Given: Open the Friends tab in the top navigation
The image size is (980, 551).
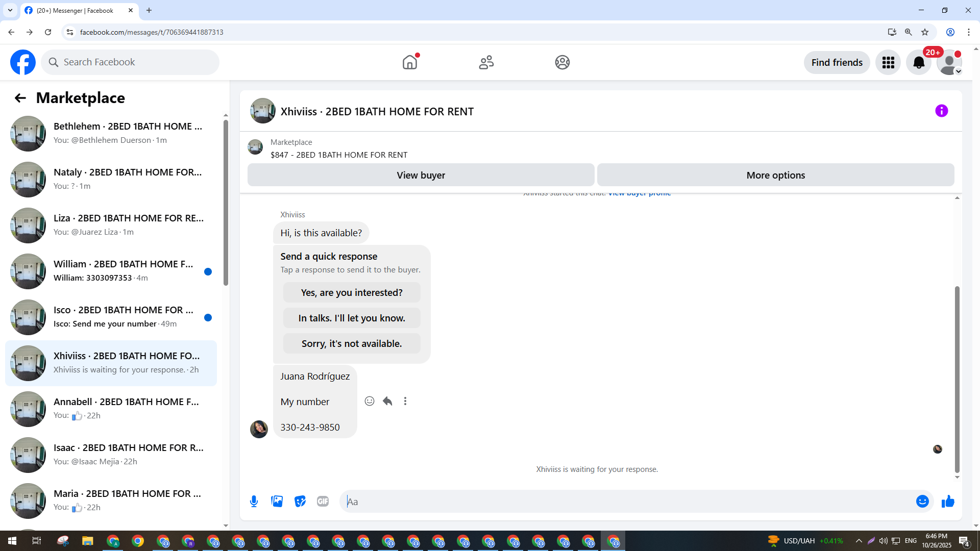Looking at the screenshot, I should tap(486, 62).
